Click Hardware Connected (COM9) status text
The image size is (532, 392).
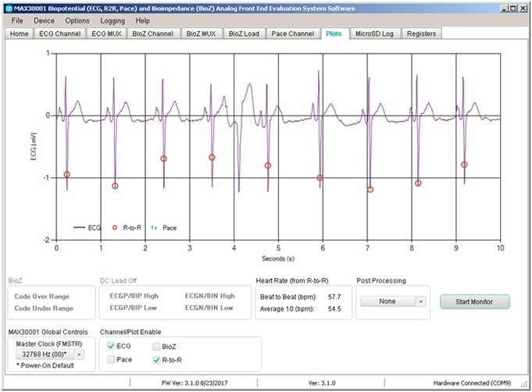click(x=472, y=383)
